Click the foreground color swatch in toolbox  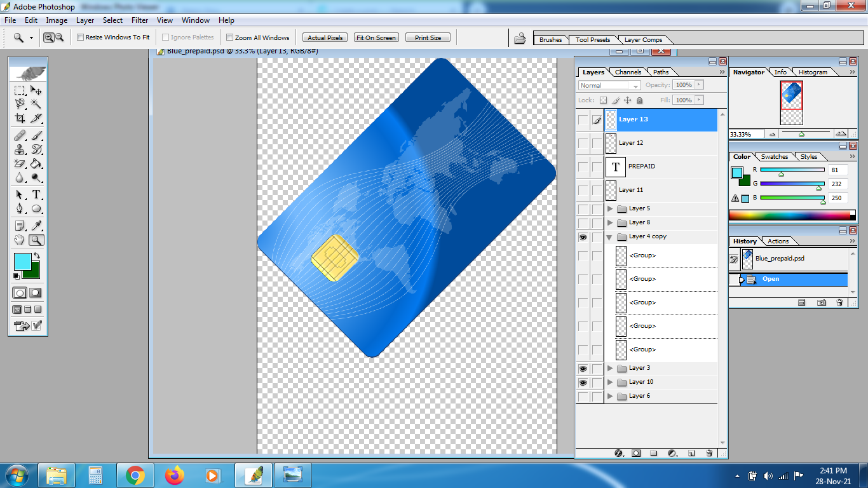tap(22, 261)
